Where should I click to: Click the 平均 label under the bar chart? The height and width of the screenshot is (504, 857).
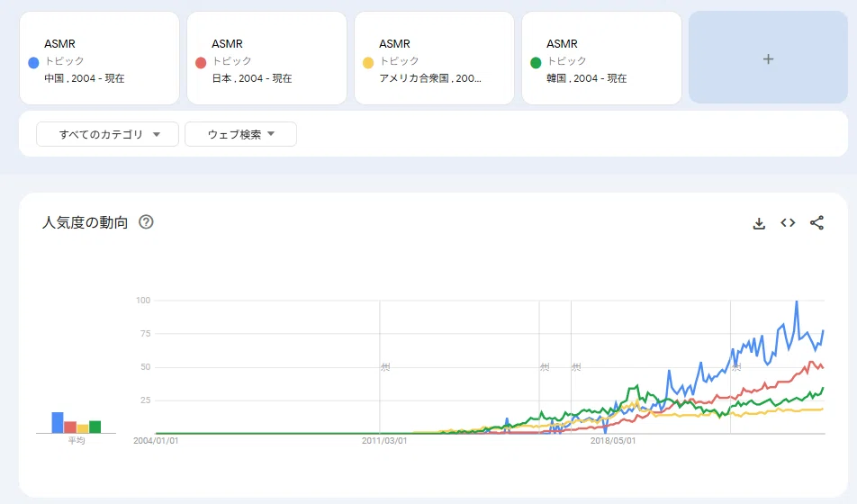tap(77, 441)
